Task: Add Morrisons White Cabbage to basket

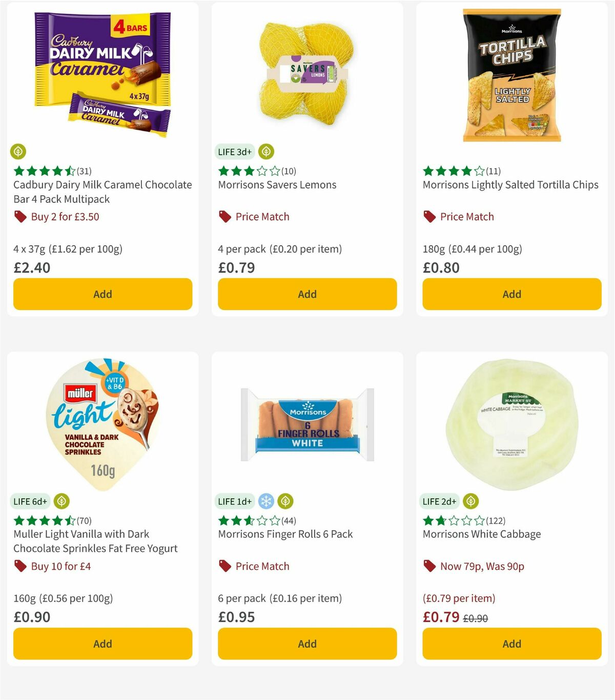Action: pos(511,644)
